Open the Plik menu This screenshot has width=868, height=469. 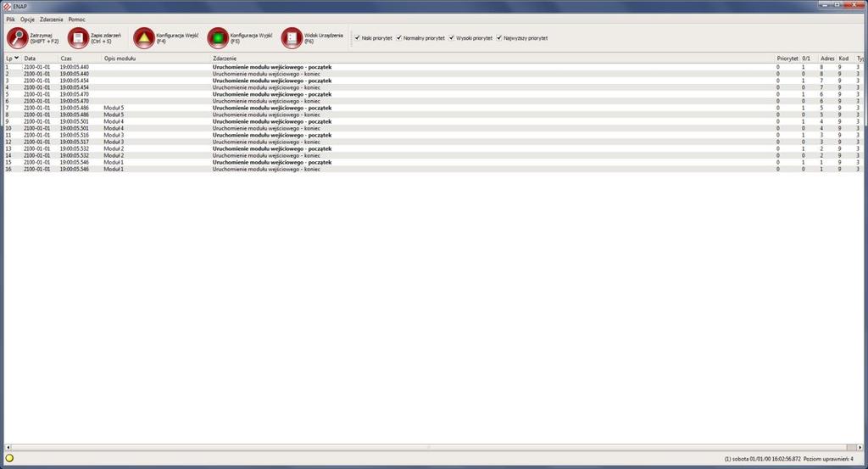click(x=10, y=20)
